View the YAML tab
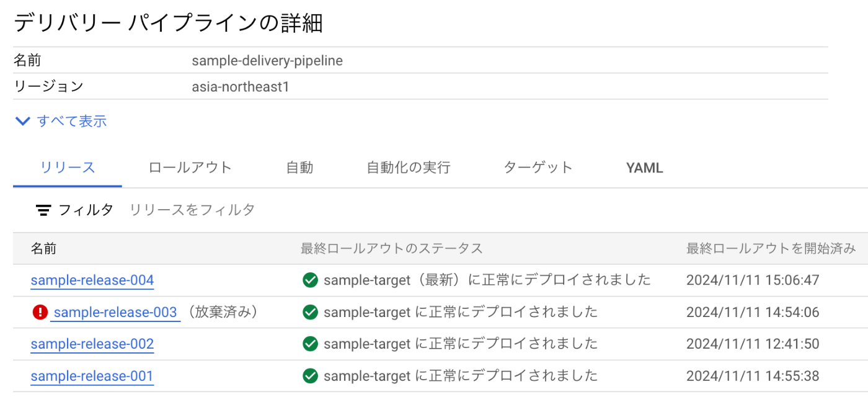 click(645, 167)
